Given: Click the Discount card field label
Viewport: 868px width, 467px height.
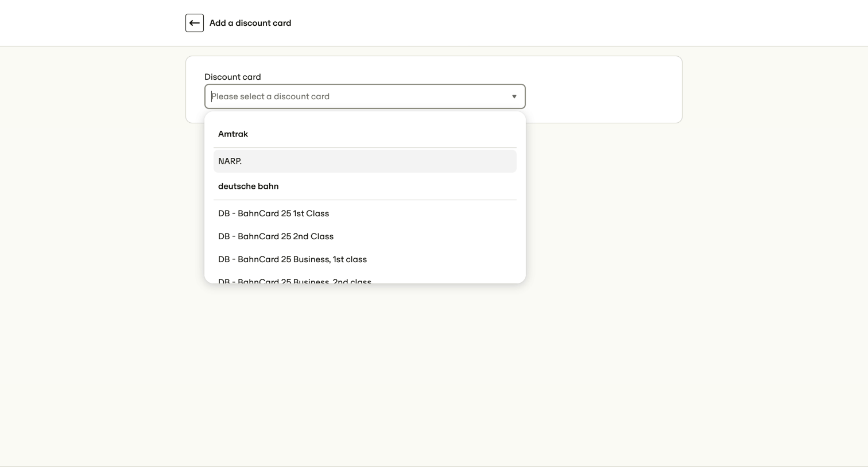Looking at the screenshot, I should [232, 77].
